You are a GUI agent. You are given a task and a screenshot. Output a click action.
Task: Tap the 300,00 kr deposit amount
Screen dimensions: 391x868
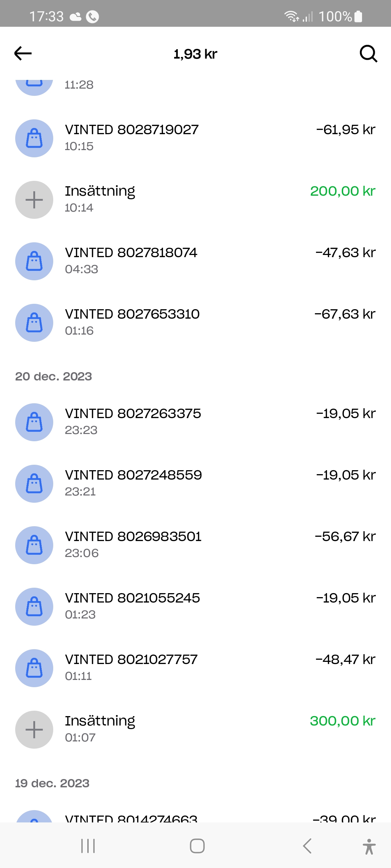click(342, 721)
